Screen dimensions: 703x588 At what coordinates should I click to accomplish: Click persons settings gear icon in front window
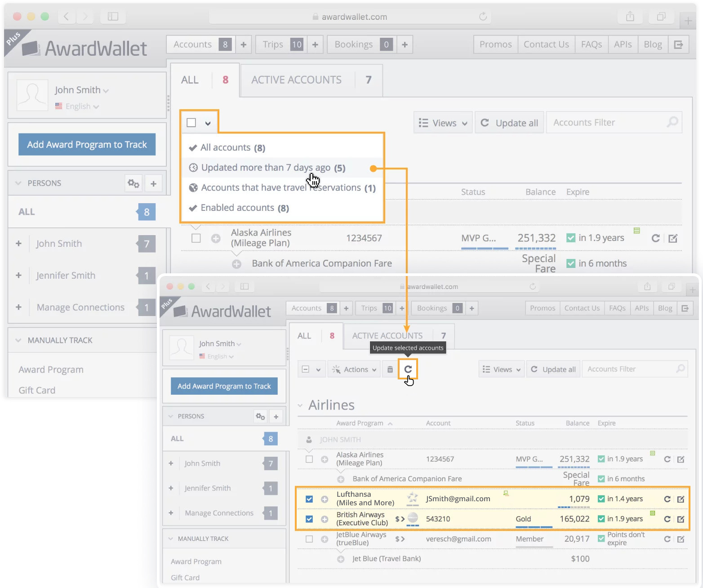pos(260,416)
